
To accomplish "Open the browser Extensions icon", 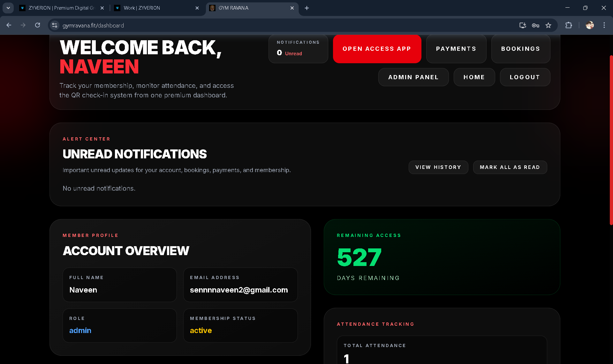I will pyautogui.click(x=569, y=25).
